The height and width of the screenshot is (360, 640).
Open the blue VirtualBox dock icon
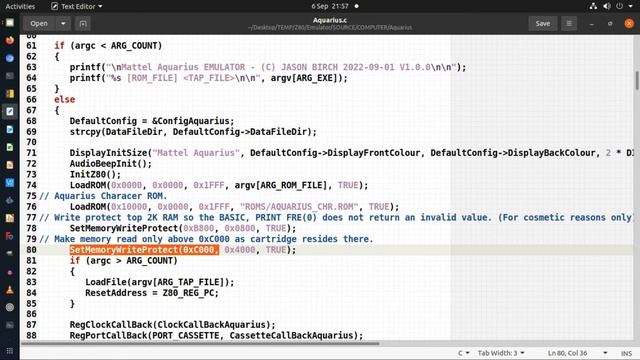pyautogui.click(x=10, y=183)
